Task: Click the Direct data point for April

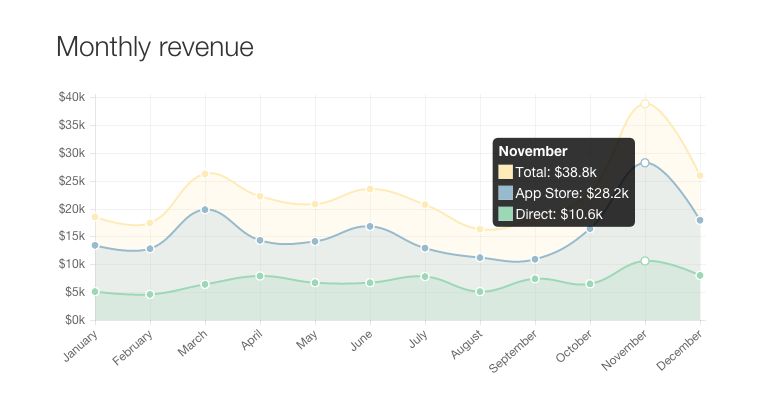Action: click(260, 276)
